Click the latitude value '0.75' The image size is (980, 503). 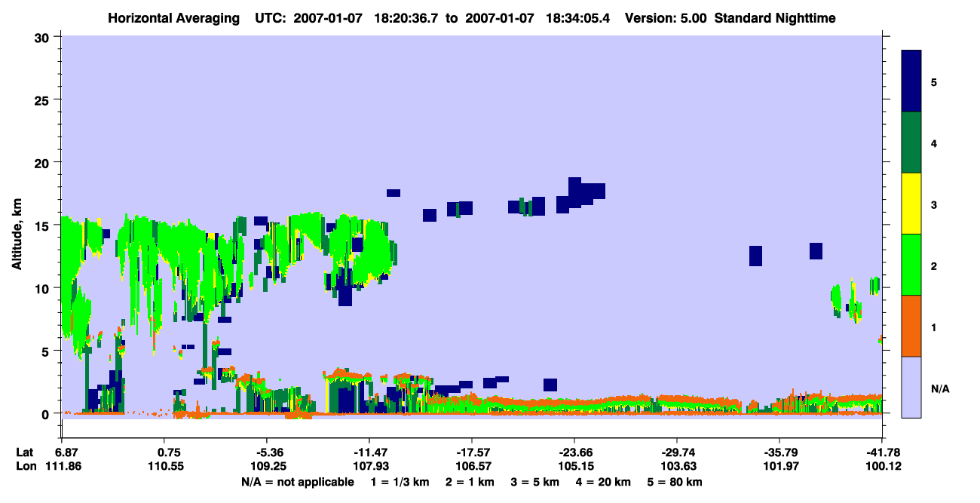[169, 452]
